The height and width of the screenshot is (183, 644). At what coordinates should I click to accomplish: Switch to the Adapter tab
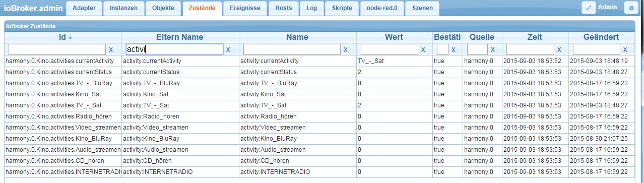[x=84, y=8]
